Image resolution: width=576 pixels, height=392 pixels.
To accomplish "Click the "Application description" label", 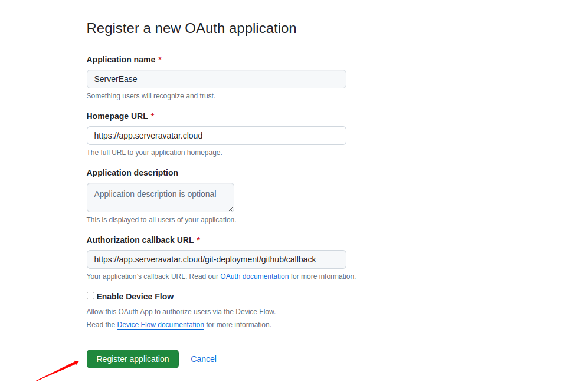I will click(132, 173).
